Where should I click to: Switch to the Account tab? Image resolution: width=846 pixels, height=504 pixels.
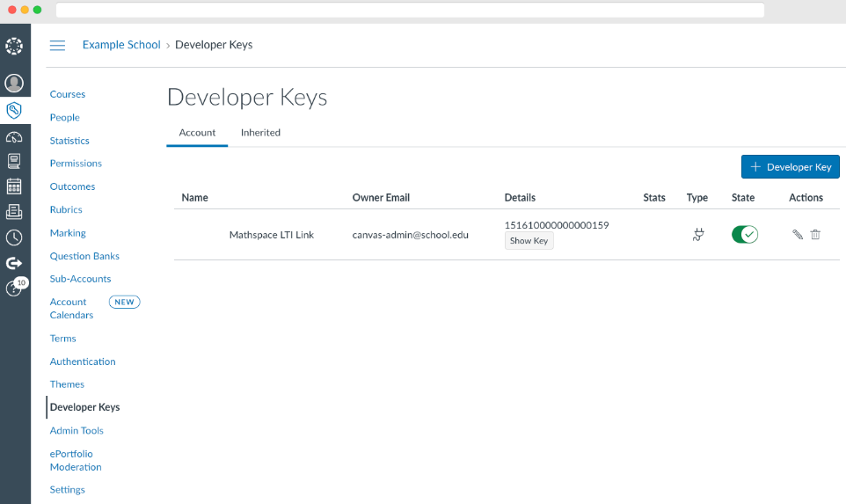coord(197,133)
